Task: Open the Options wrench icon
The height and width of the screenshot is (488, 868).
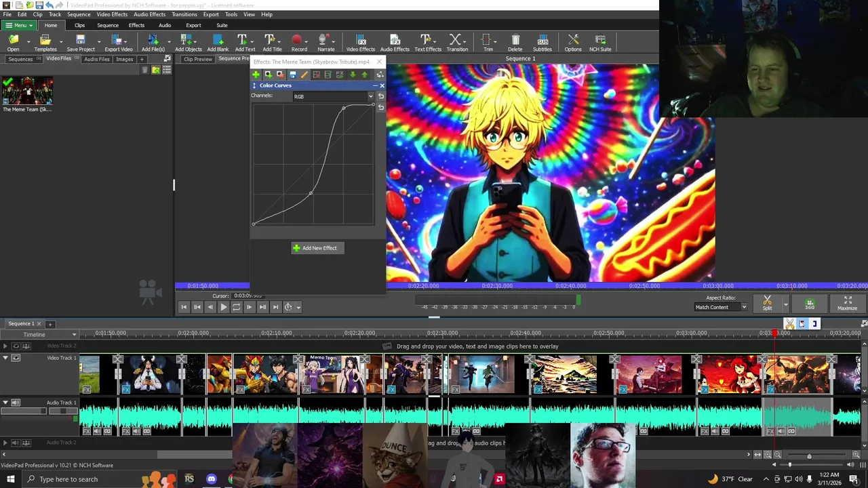Action: click(573, 43)
